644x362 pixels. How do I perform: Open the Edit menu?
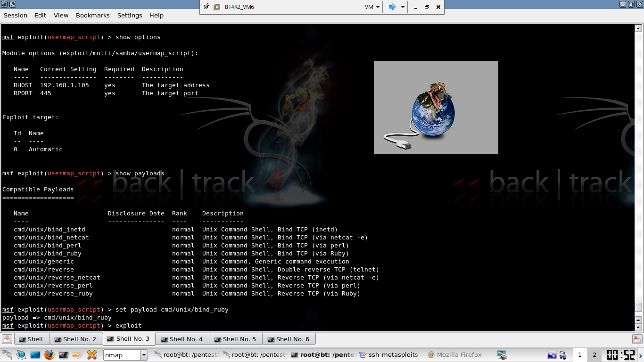click(40, 15)
